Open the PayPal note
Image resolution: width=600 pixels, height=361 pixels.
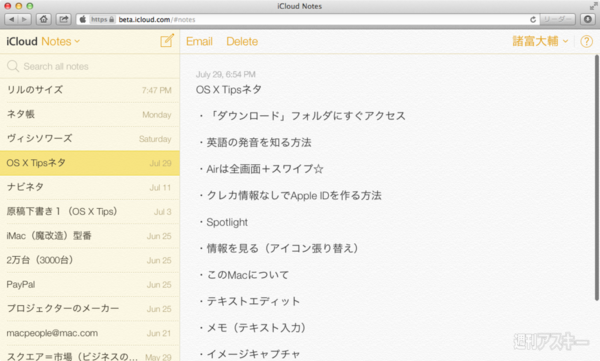click(90, 284)
